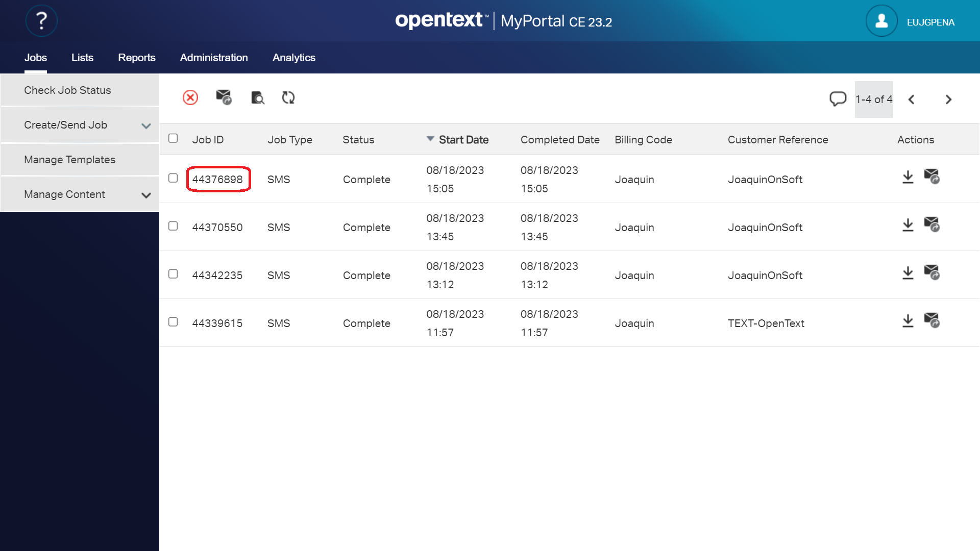The width and height of the screenshot is (980, 551).
Task: Sort by the Start Date column arrow
Action: coord(430,139)
